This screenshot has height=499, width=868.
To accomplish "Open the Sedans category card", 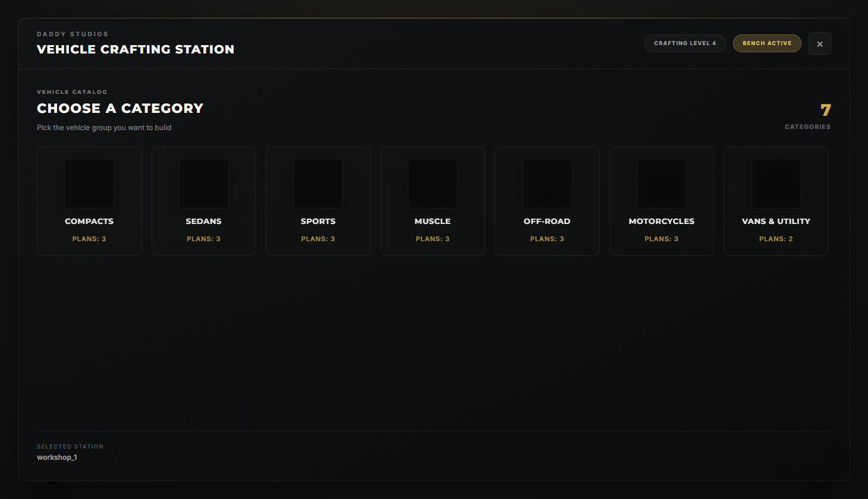I will tap(204, 201).
